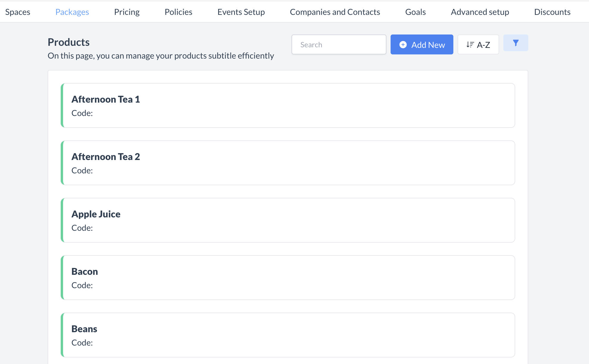Switch to the Spaces tab
Image resolution: width=589 pixels, height=364 pixels.
18,12
